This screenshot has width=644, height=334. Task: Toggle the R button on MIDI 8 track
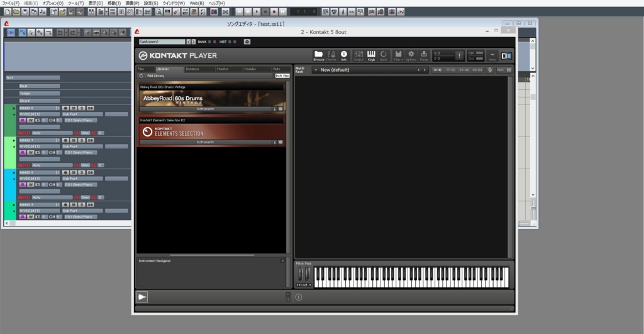23,184
